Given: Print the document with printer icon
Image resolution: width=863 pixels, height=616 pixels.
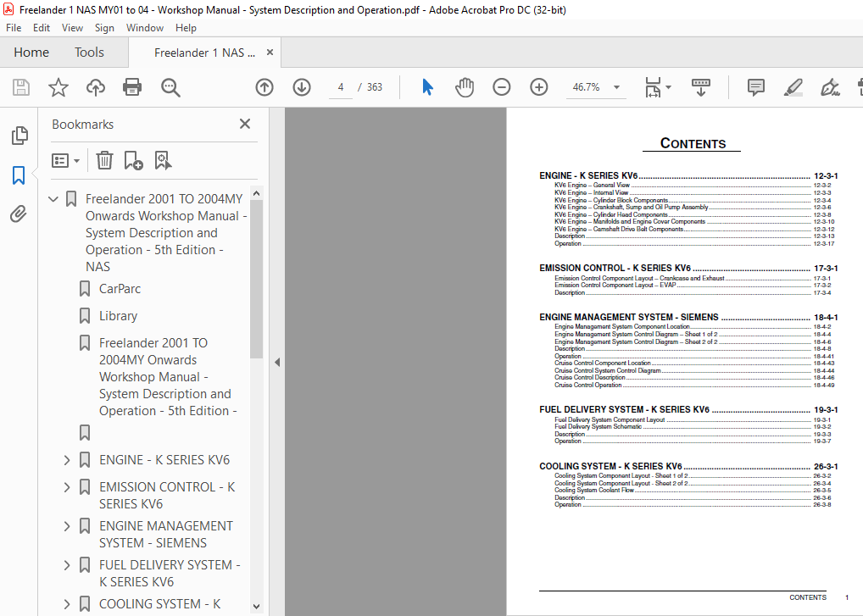Looking at the screenshot, I should click(x=132, y=87).
